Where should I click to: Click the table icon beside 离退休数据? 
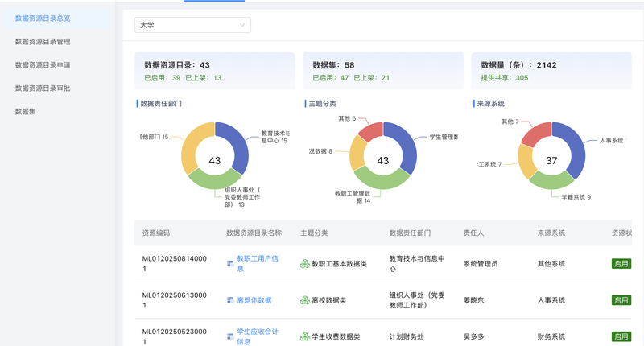(230, 300)
